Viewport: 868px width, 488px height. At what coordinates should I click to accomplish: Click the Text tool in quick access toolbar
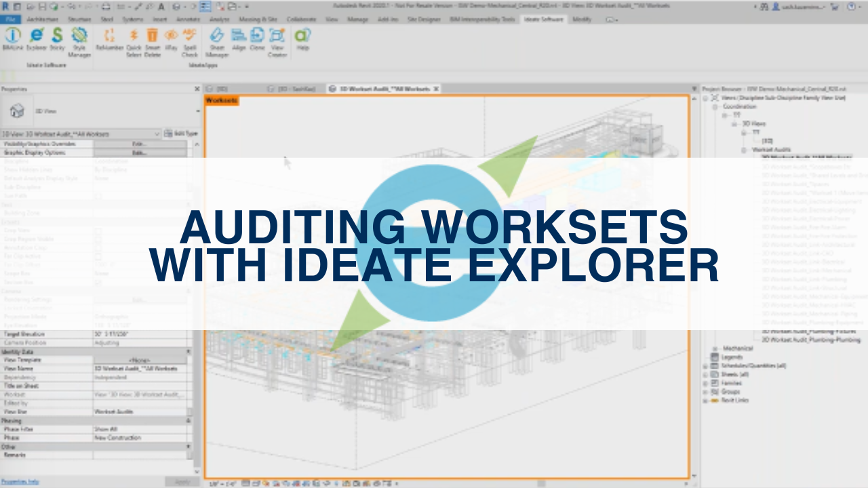(x=160, y=6)
